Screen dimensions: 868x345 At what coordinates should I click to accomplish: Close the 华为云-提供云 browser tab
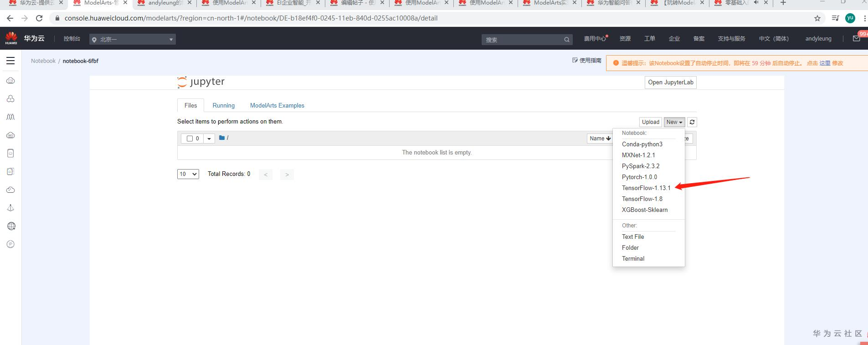61,3
